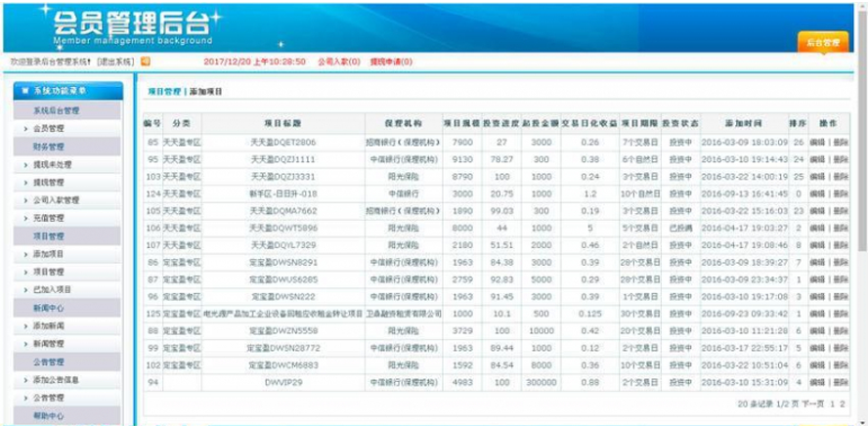The width and height of the screenshot is (868, 426).
Task: Expand the arrow beside 充值管理
Action: point(25,218)
